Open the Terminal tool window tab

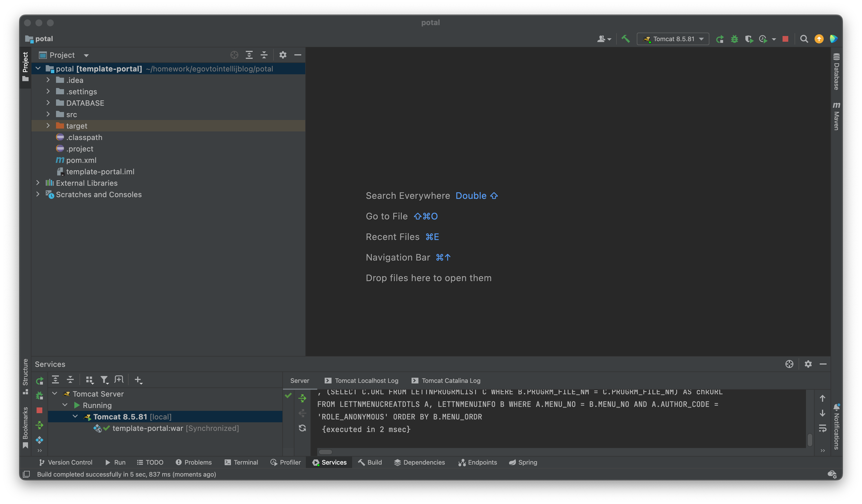(x=241, y=462)
